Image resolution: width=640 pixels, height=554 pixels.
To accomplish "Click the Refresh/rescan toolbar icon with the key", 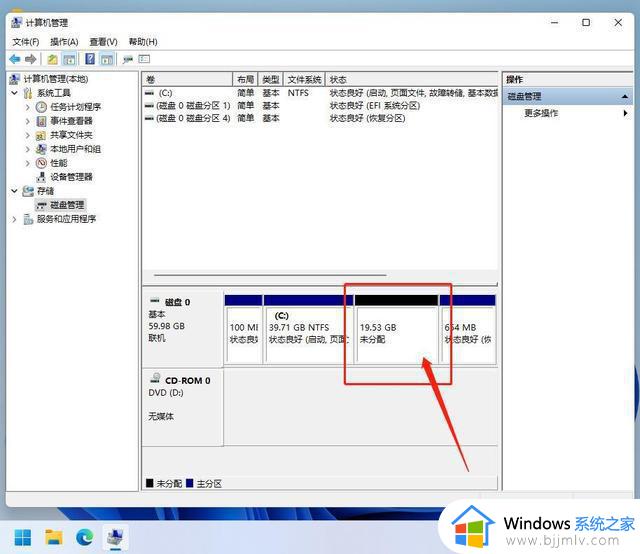I will coord(128,60).
